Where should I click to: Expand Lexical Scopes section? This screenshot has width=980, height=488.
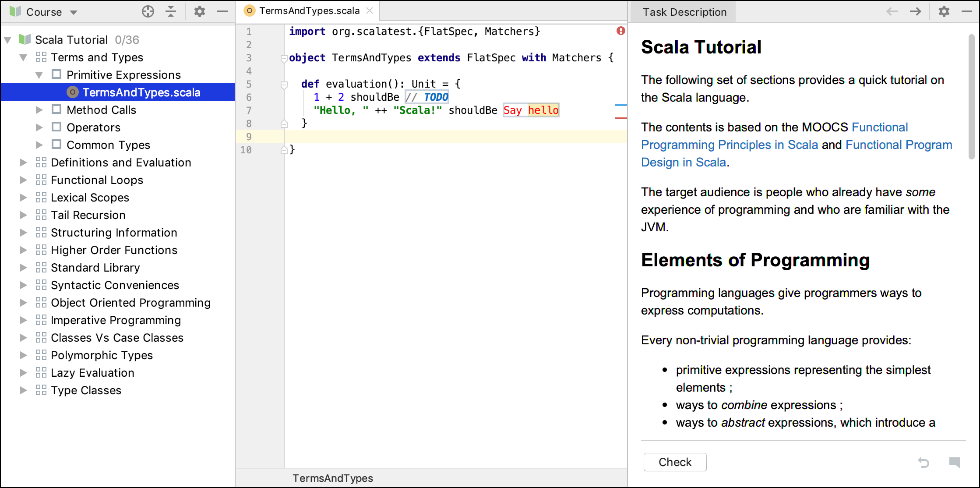pos(24,198)
